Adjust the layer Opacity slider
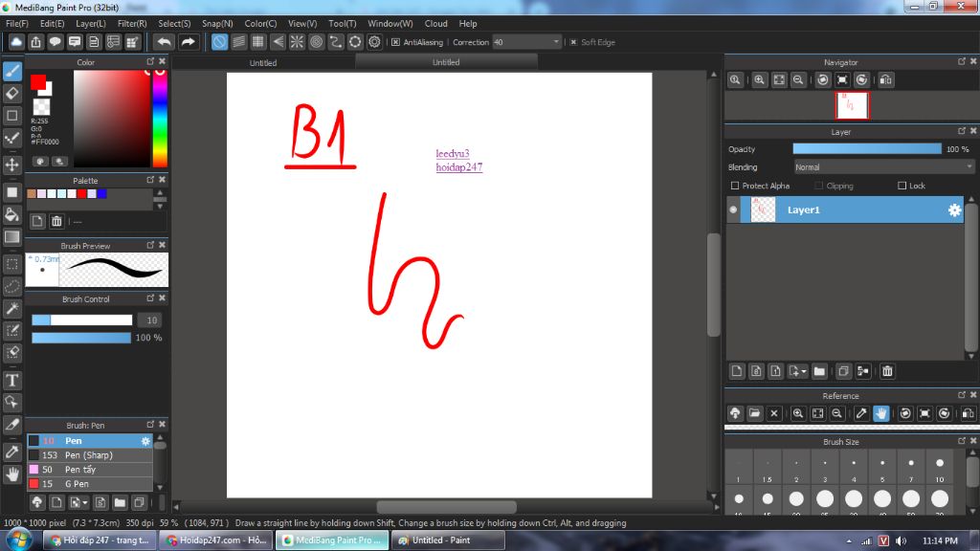 (x=867, y=148)
